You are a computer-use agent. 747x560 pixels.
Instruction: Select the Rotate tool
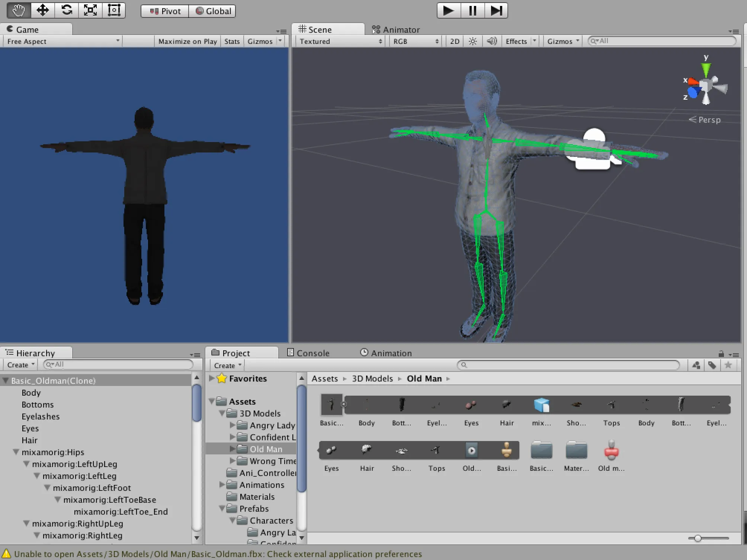67,10
